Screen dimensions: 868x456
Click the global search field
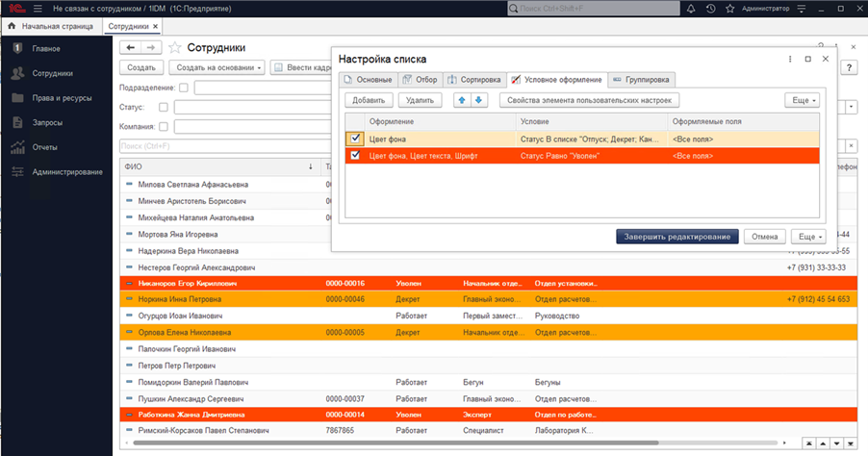point(597,9)
